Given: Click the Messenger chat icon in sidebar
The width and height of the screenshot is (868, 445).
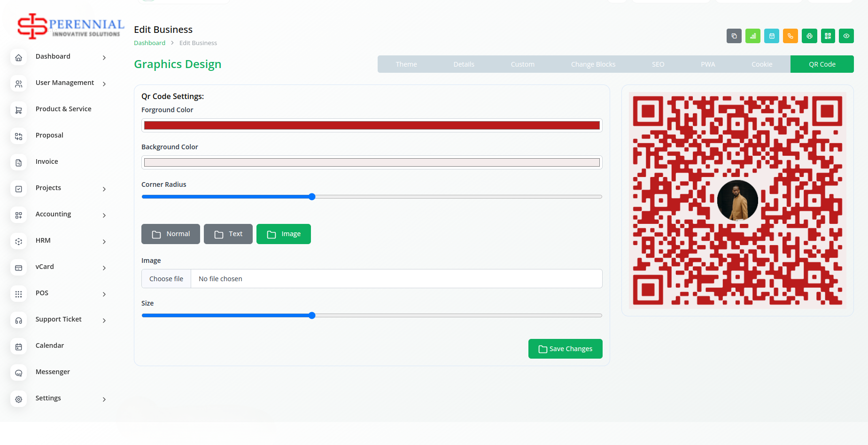Looking at the screenshot, I should pos(19,373).
